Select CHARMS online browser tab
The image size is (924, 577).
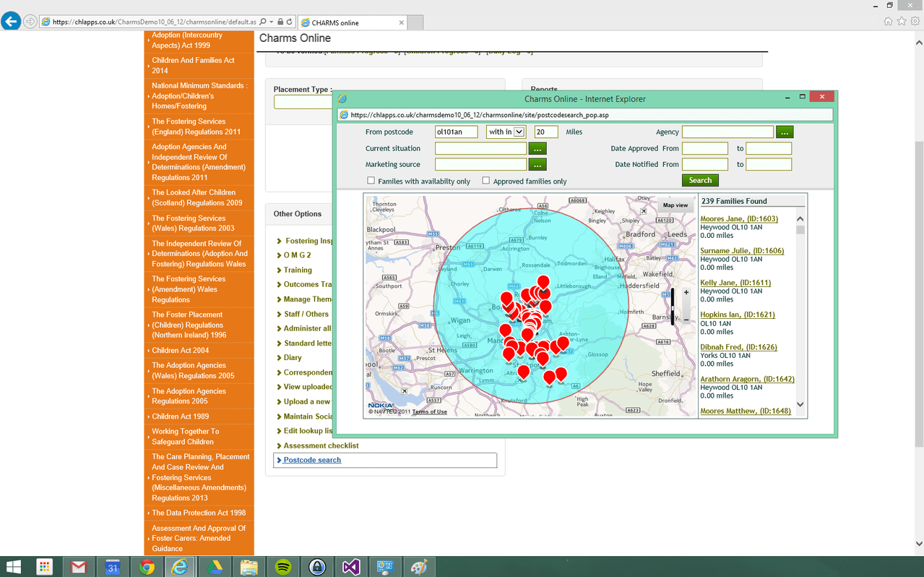click(x=352, y=22)
